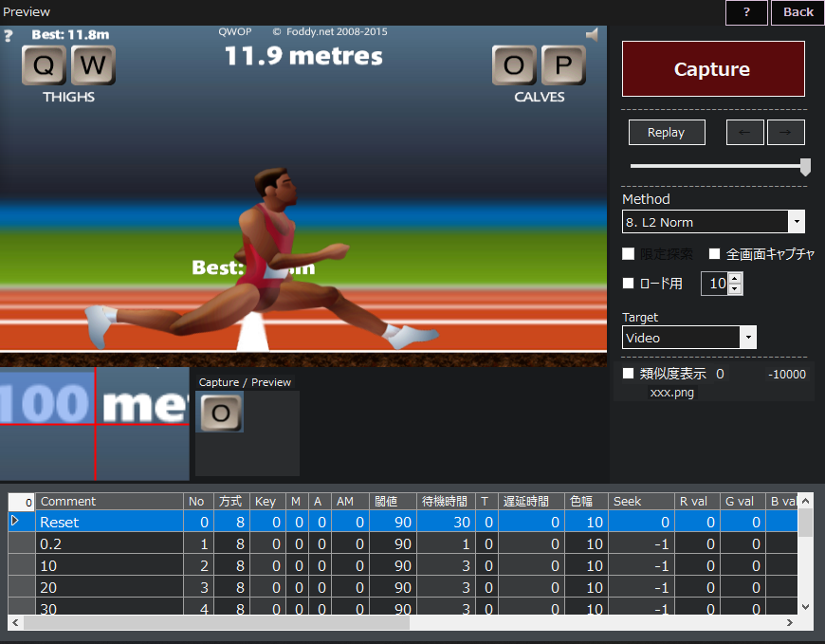Viewport: 825px width, 644px height.
Task: Click the xxx.png filename label
Action: [x=672, y=393]
